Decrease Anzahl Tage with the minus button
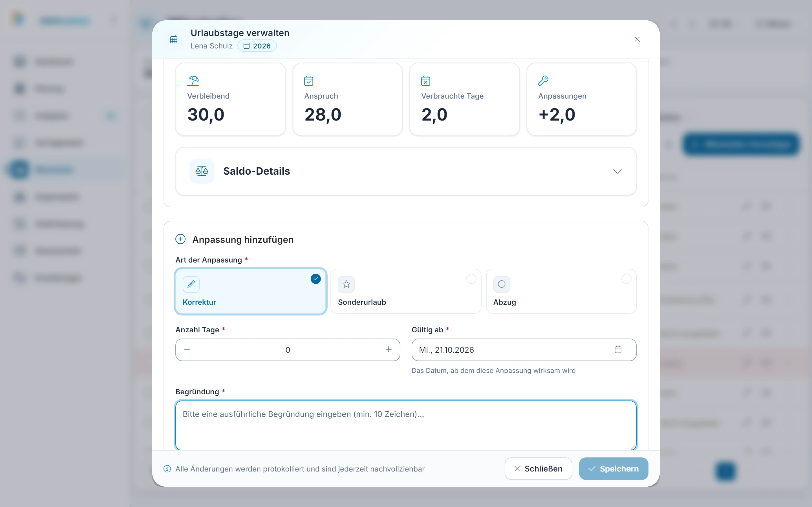Screen dimensions: 812x507 coord(187,349)
